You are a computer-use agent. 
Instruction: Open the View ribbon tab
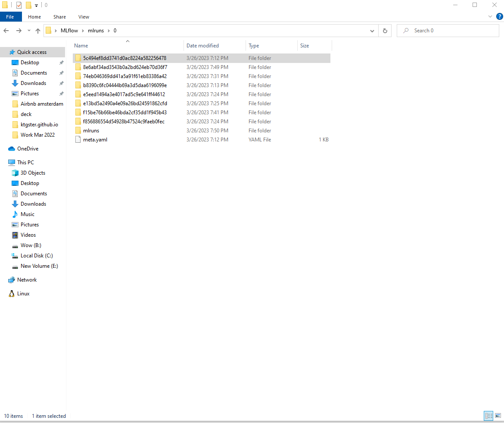84,17
